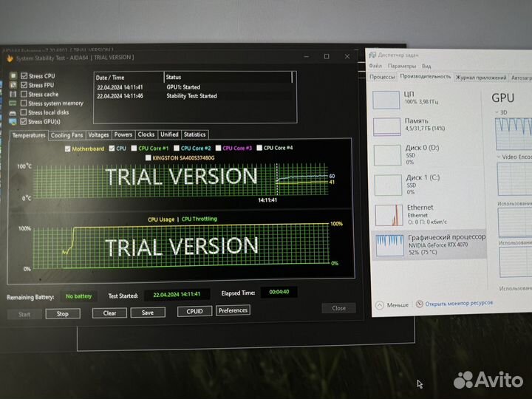Open the Вид menu in Task Manager
532x399 pixels.
426,66
